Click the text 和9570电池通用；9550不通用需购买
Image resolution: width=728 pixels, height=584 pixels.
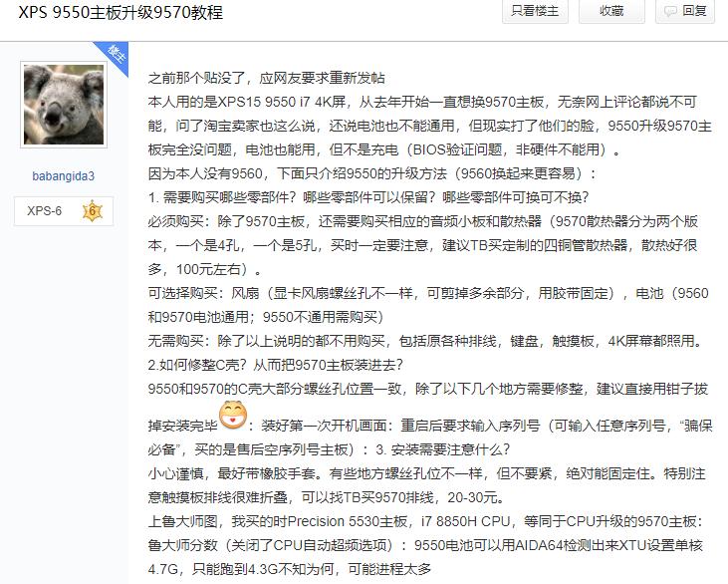pyautogui.click(x=266, y=317)
